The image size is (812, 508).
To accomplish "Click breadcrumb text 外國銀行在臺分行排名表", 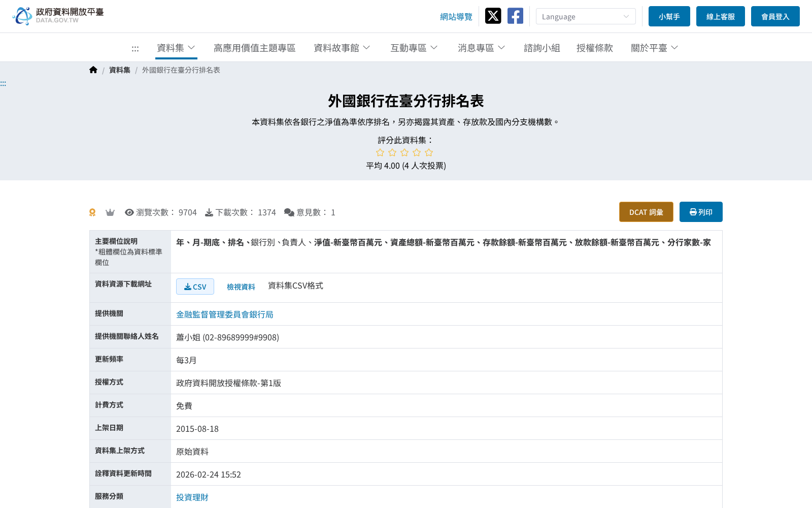I will (x=181, y=70).
